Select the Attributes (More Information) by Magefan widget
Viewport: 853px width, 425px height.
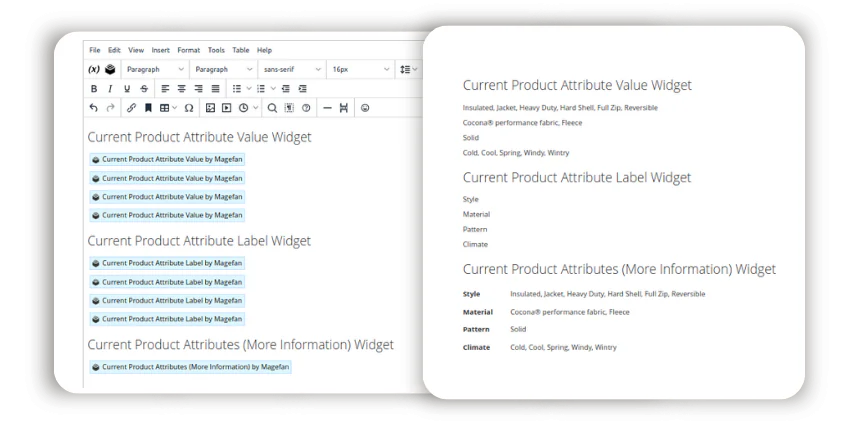(190, 367)
